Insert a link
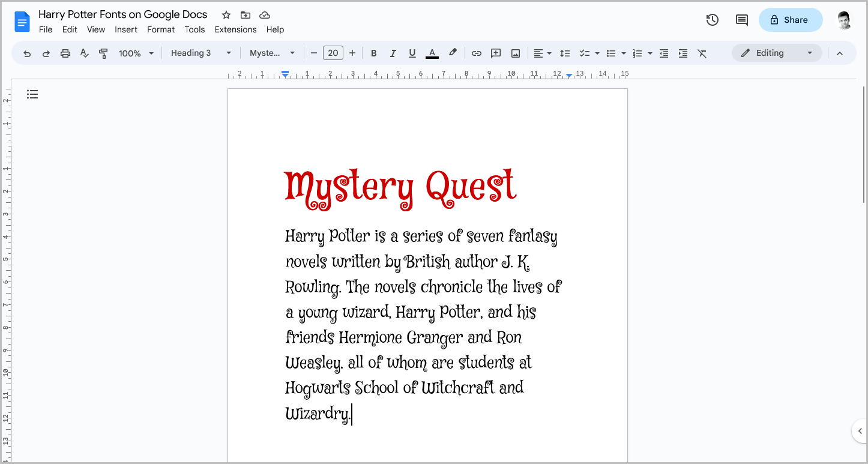The width and height of the screenshot is (868, 464). coord(476,53)
